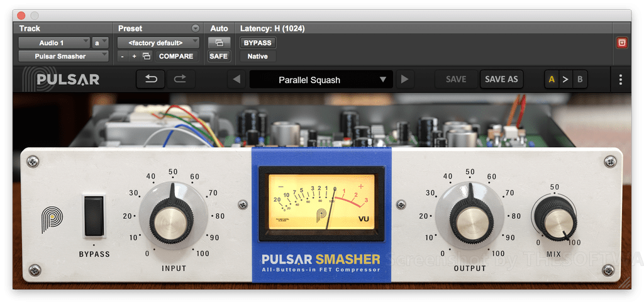
Task: Select the A state slot
Action: pyautogui.click(x=552, y=80)
